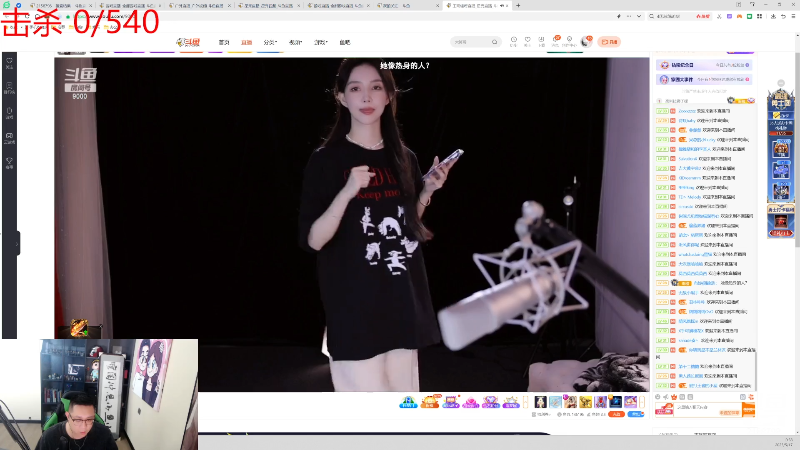Open the first purple banner atop the chat panel
The image size is (800, 450).
coord(704,65)
